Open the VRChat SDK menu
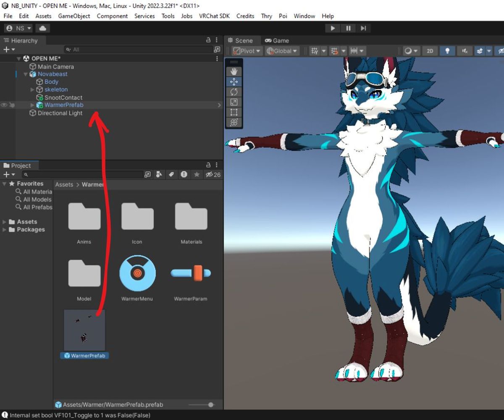The height and width of the screenshot is (420, 504). click(214, 16)
